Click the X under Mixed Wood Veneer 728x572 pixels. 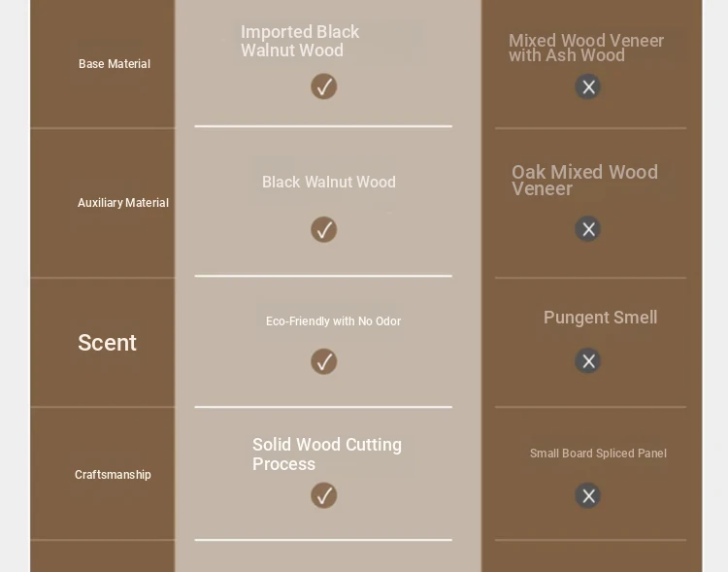588,86
